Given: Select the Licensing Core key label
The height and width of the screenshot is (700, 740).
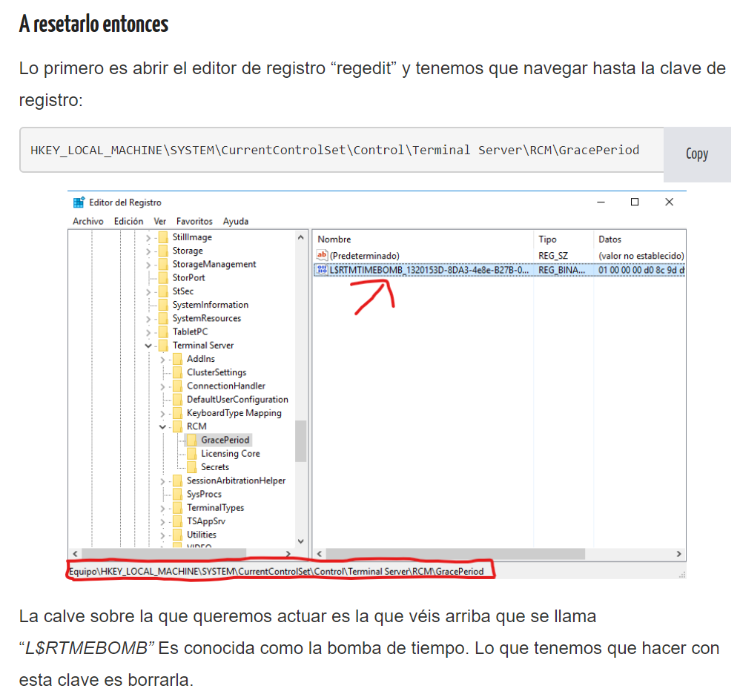Looking at the screenshot, I should click(231, 454).
